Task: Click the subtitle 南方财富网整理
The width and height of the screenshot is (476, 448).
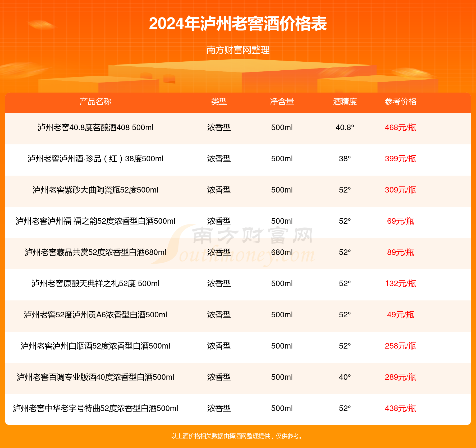Action: 238,50
